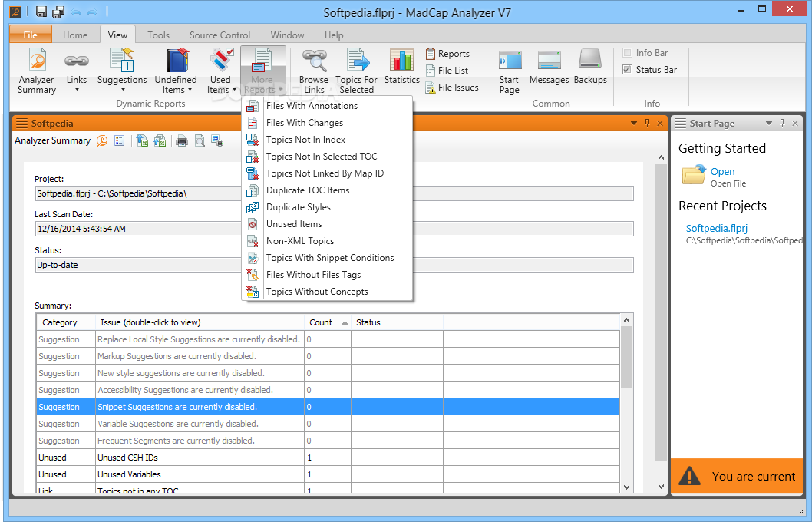Choose Duplicate Styles menu entry
Screen dimensions: 812x522
pyautogui.click(x=327, y=207)
